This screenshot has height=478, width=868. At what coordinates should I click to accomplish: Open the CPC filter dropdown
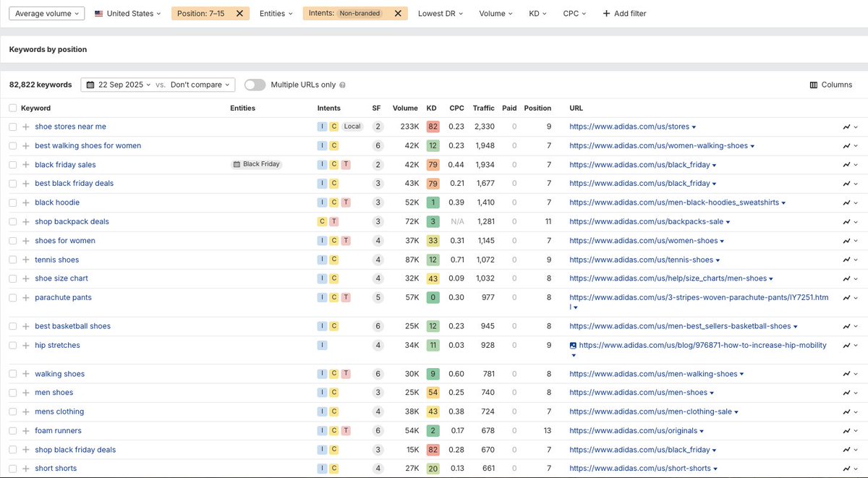[x=575, y=13]
